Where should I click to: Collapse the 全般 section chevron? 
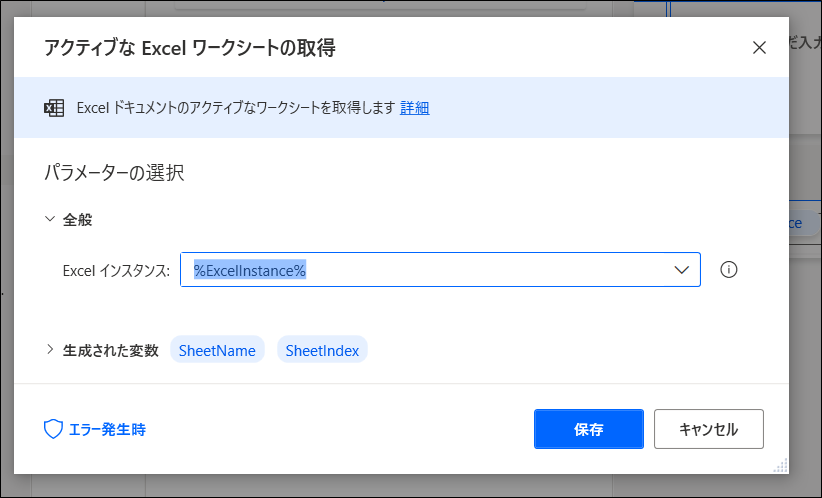[50, 219]
